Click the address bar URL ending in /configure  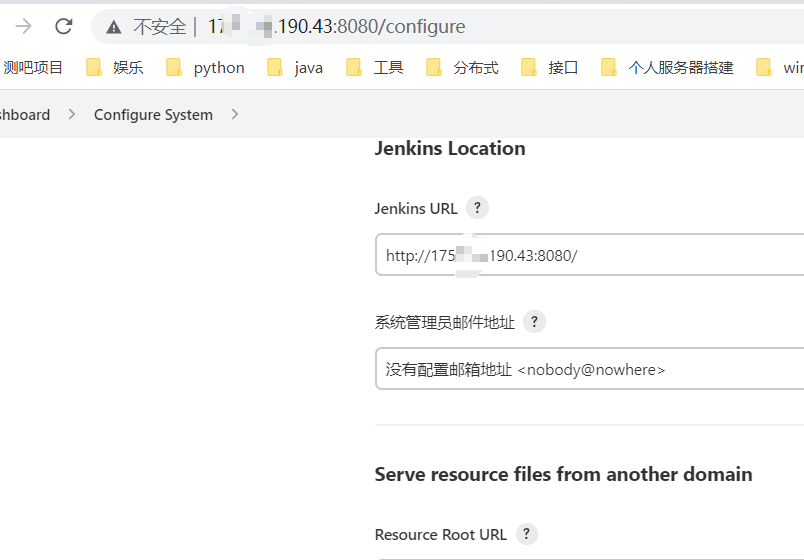336,27
